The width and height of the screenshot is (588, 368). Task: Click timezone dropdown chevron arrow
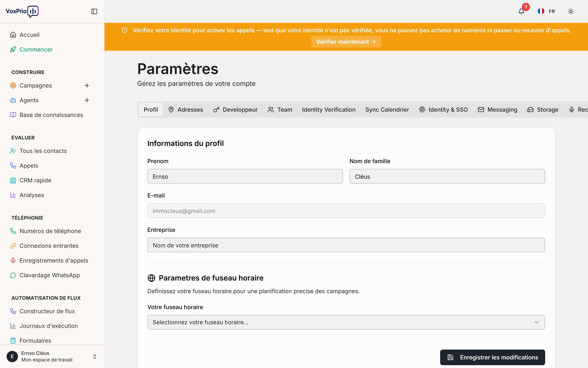[537, 322]
